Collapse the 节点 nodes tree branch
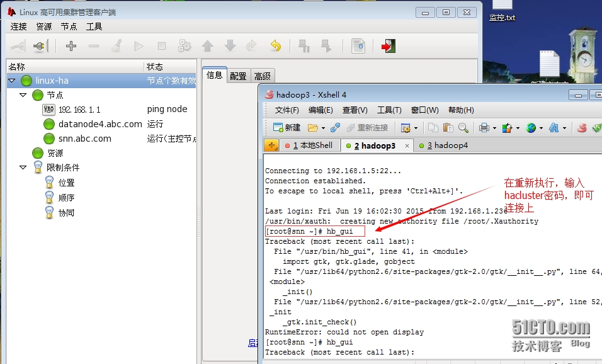Screen dimensions: 602x364 click(23, 95)
